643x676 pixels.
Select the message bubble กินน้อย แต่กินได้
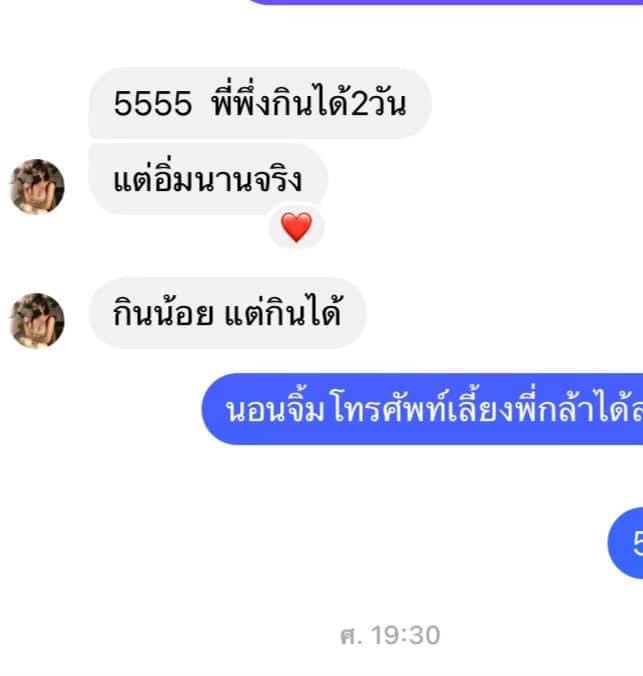pos(227,313)
